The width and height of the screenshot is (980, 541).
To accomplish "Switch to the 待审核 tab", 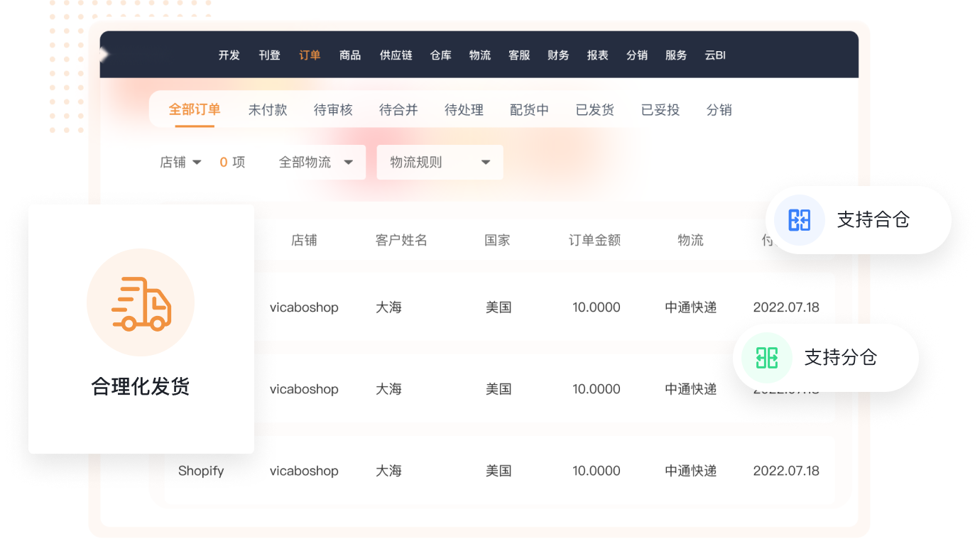I will (333, 110).
